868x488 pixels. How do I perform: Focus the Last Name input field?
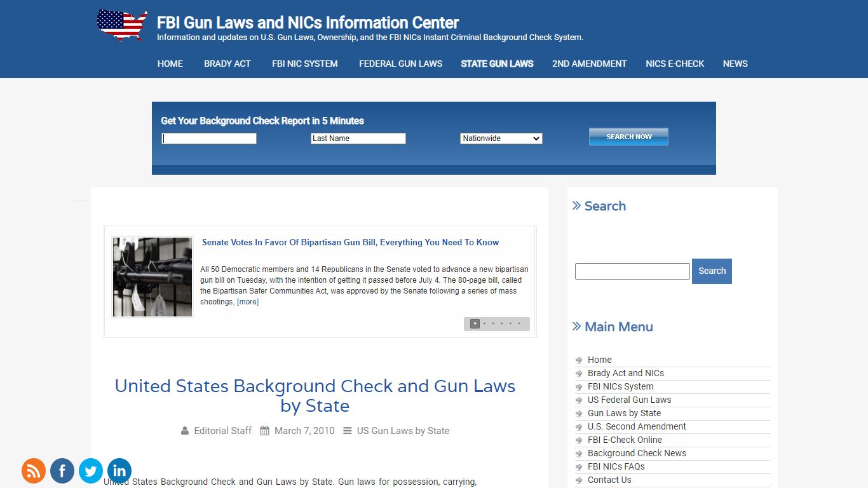358,139
